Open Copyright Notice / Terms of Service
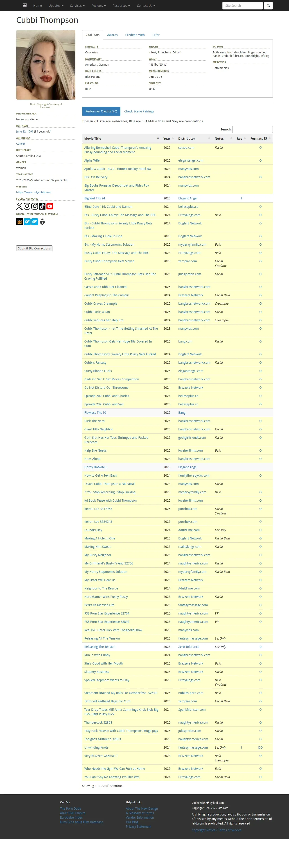The image size is (289, 868). click(216, 830)
